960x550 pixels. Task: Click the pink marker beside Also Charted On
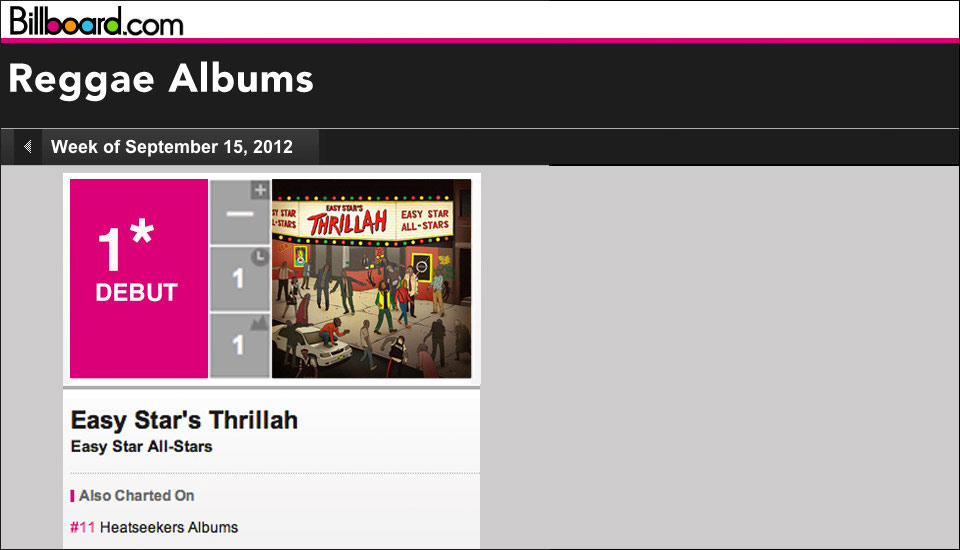coord(72,495)
